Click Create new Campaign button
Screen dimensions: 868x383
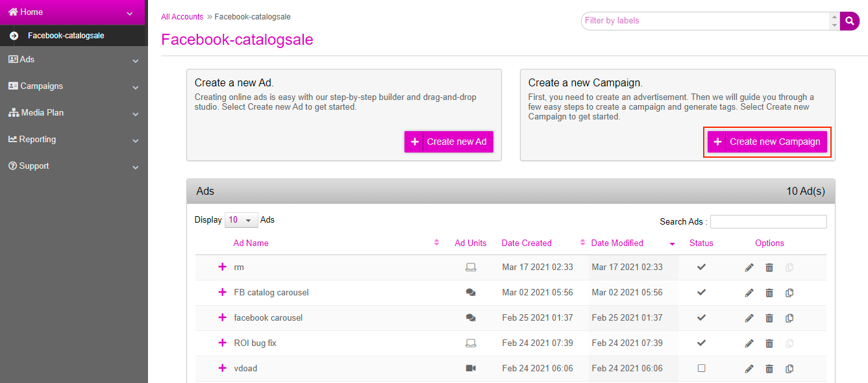(767, 142)
